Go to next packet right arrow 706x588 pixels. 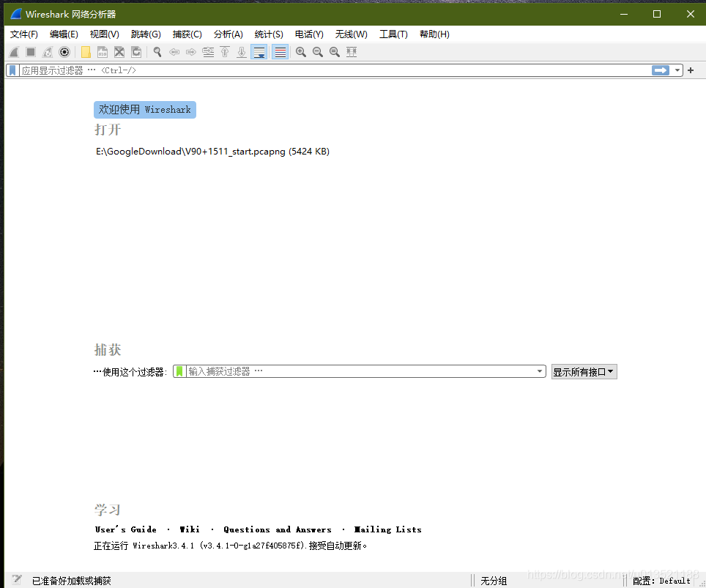click(x=191, y=52)
